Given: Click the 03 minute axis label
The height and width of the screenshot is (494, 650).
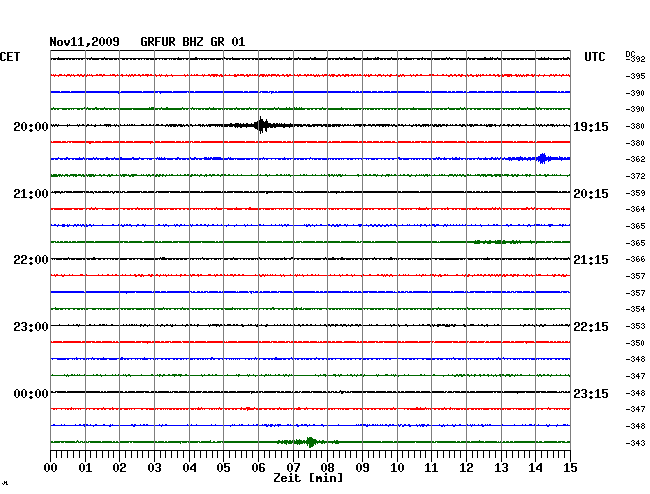Looking at the screenshot, I should (x=154, y=468).
